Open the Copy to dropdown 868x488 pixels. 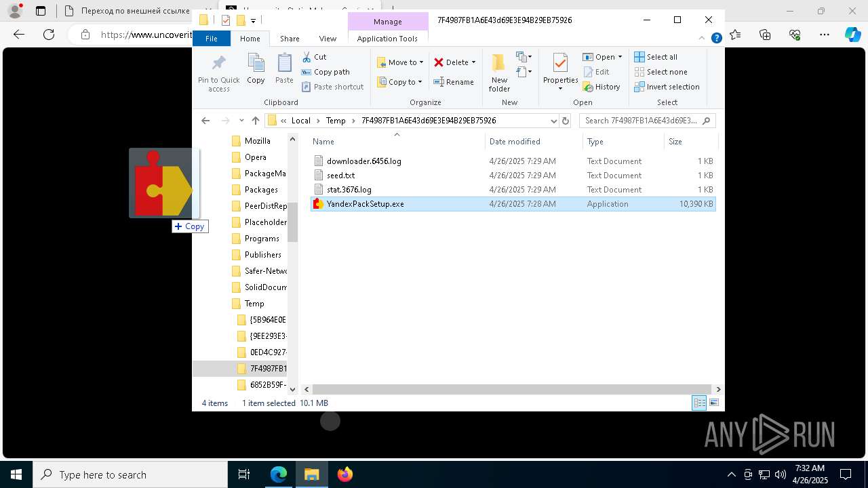coord(400,82)
